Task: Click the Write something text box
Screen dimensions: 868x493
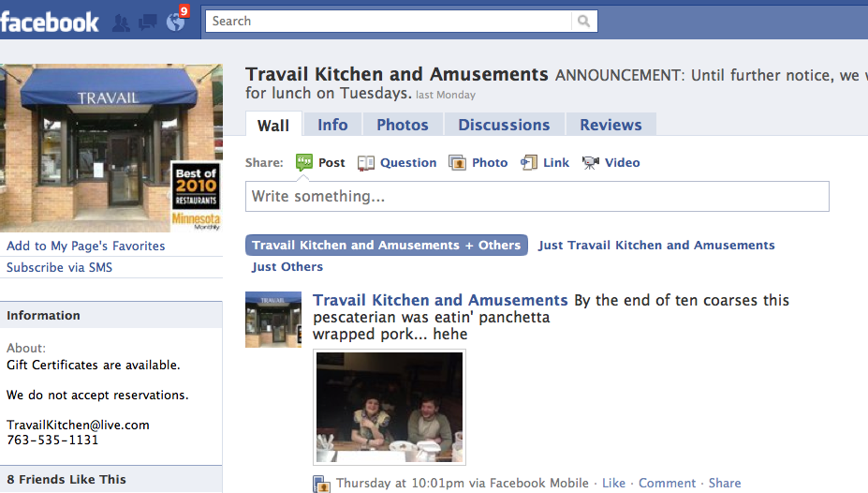Action: point(537,196)
